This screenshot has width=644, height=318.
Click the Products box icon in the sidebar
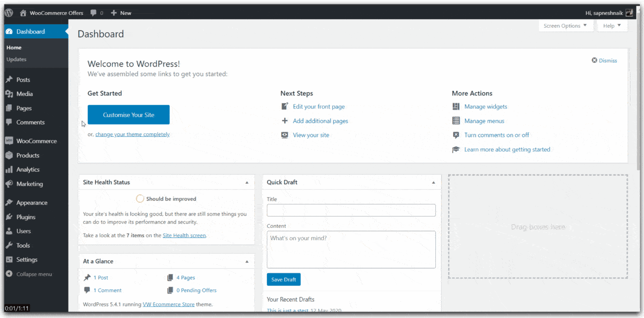[x=9, y=155]
